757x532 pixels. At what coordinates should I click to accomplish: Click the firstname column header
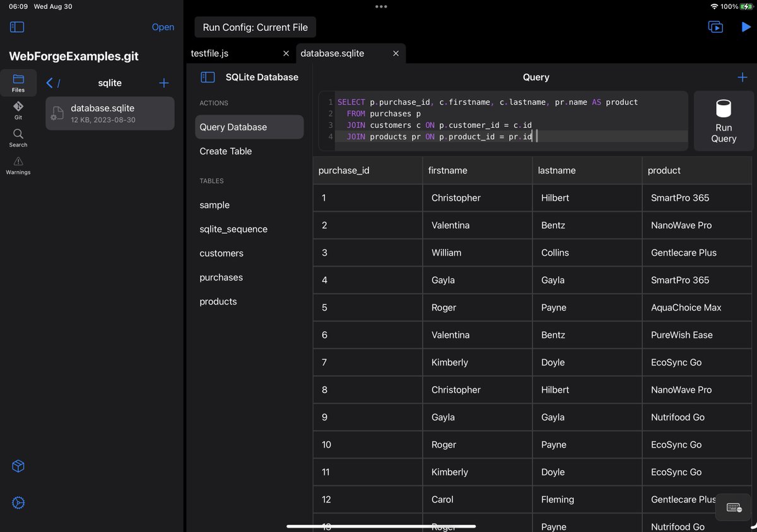point(478,170)
